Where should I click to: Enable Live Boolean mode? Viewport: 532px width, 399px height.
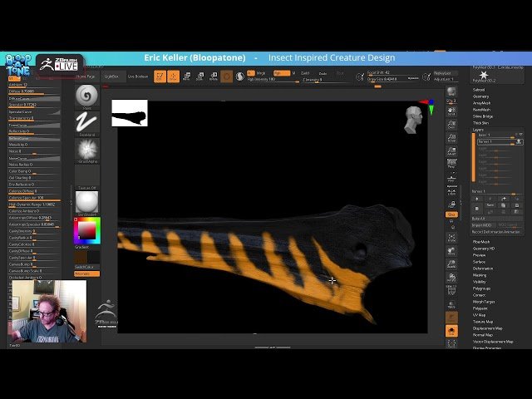click(138, 76)
